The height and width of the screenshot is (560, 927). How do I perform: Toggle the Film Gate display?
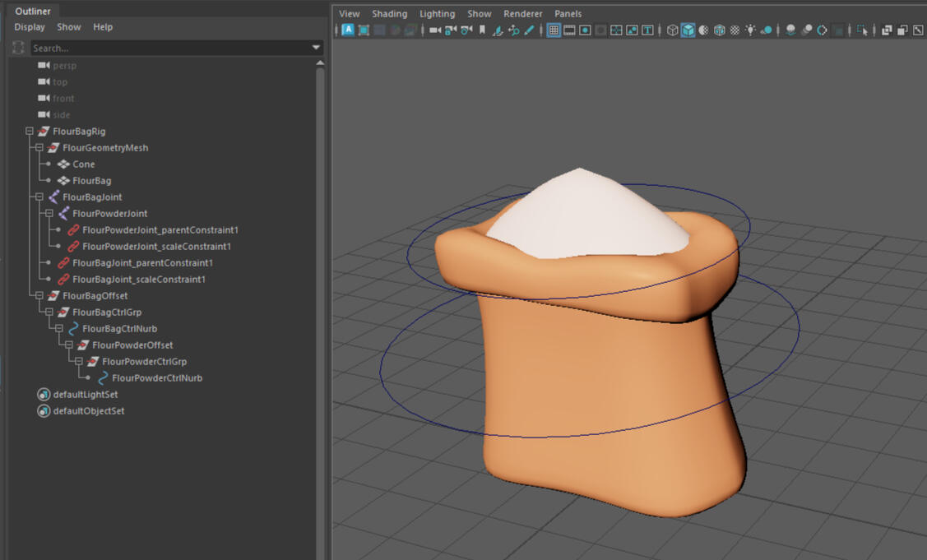click(569, 30)
